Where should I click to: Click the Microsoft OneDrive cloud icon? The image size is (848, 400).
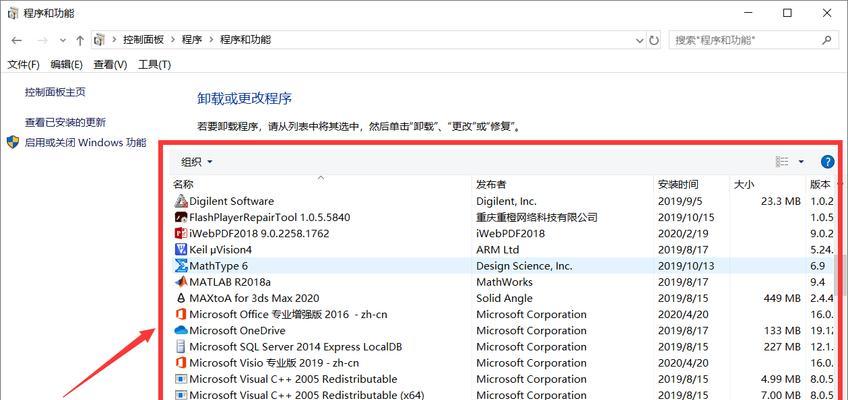coord(181,330)
